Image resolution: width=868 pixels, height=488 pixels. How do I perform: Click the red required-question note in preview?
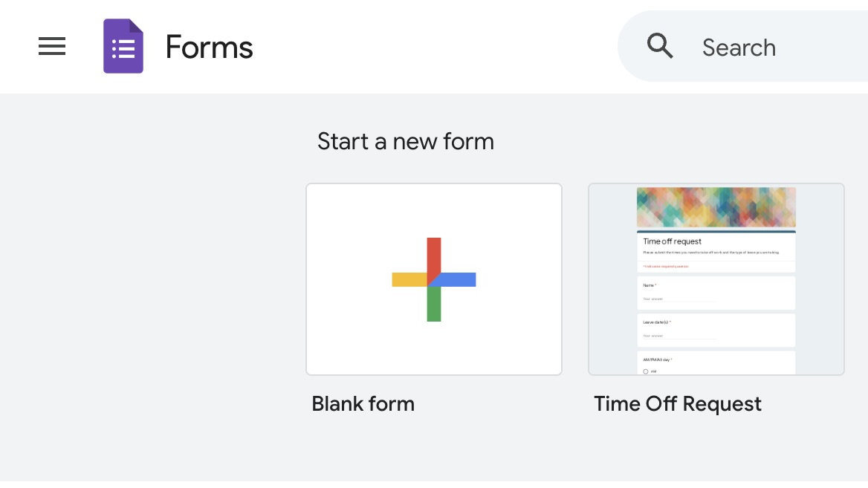click(x=666, y=266)
